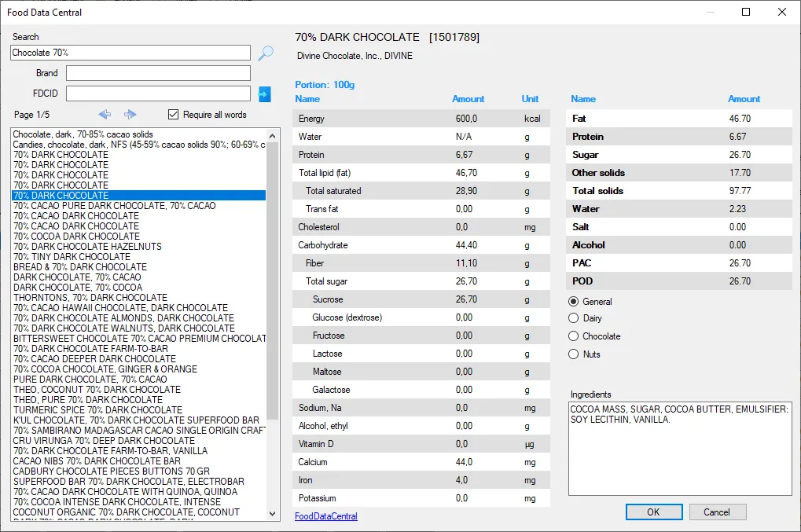Click the magnifying glass search icon
801x532 pixels.
coord(266,53)
